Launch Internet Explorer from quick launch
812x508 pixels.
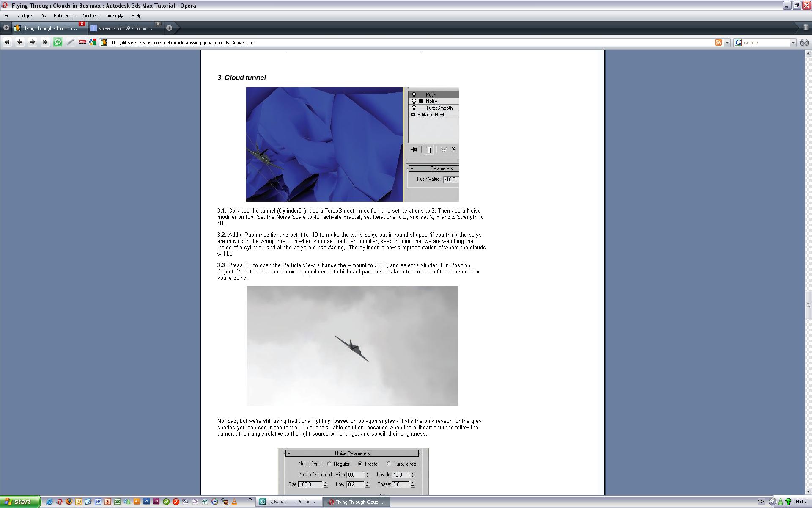[49, 502]
